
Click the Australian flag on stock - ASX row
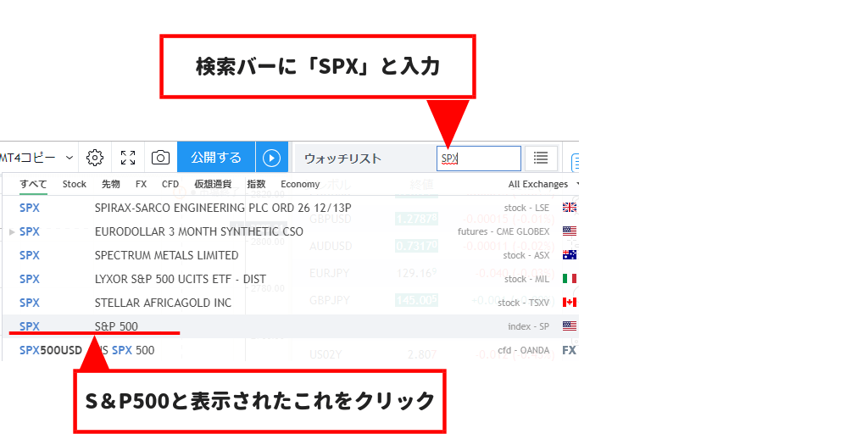click(570, 255)
